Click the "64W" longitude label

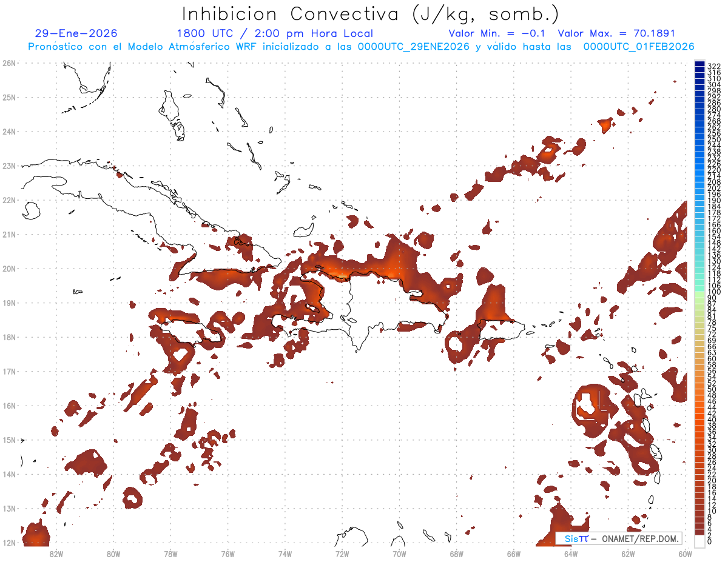click(571, 554)
